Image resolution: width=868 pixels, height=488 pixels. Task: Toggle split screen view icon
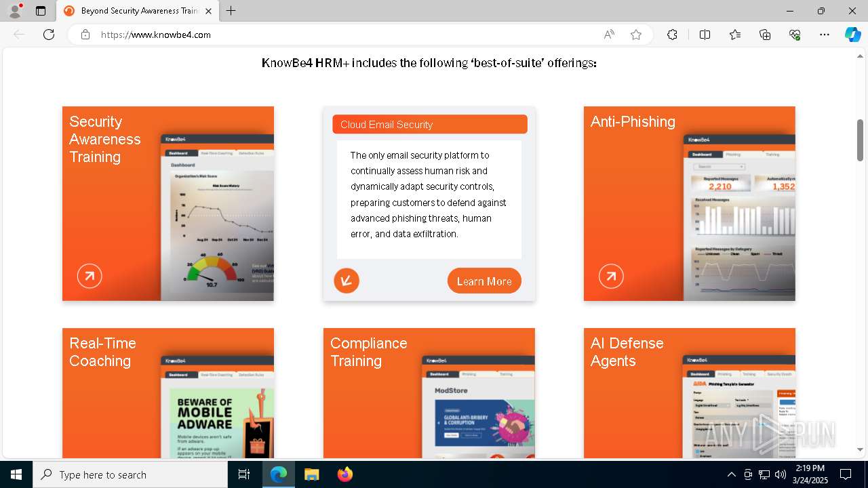(x=705, y=35)
